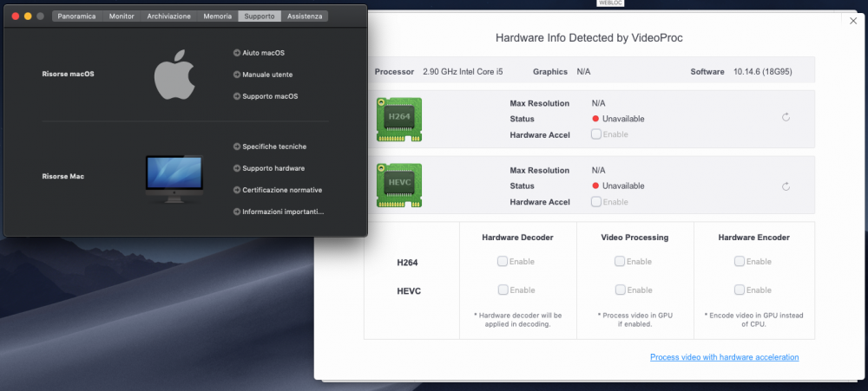868x391 pixels.
Task: Click the Video Processing column header
Action: tap(635, 238)
